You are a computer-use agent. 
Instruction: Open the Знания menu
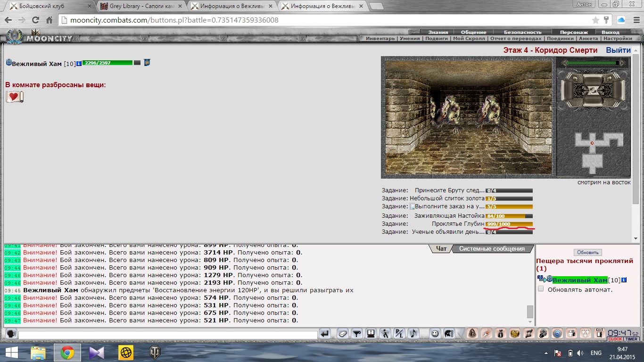(438, 32)
